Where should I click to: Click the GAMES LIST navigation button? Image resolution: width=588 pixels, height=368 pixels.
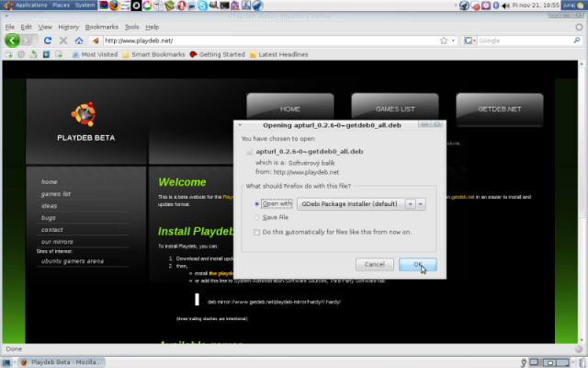395,109
